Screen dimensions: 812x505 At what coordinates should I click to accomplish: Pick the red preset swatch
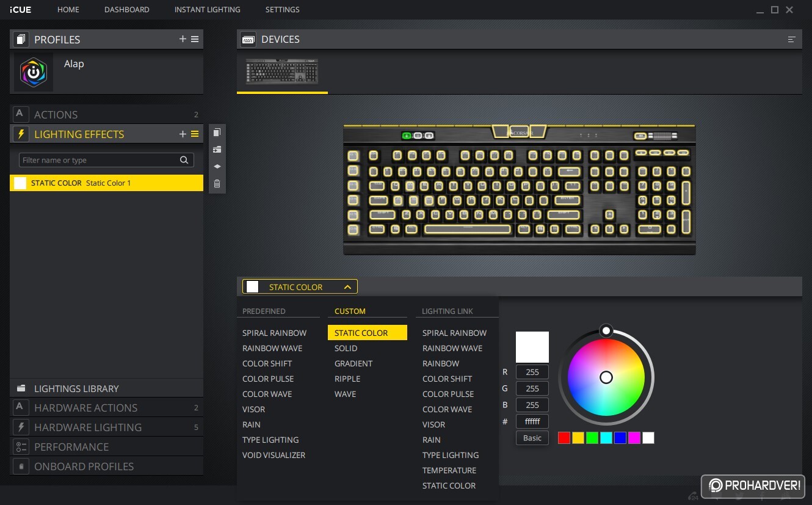tap(564, 438)
